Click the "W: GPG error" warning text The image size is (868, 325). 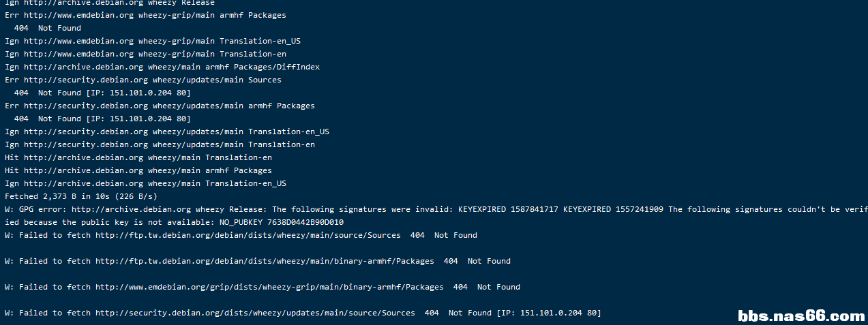(x=35, y=209)
